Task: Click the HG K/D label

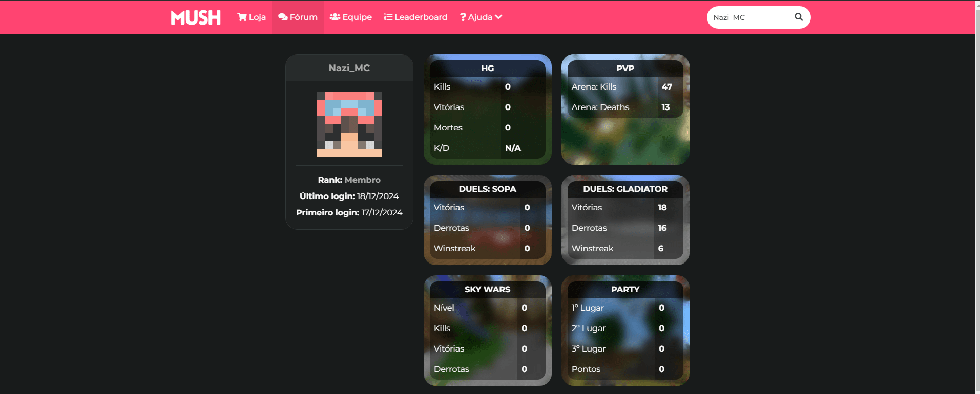Action: click(x=442, y=148)
